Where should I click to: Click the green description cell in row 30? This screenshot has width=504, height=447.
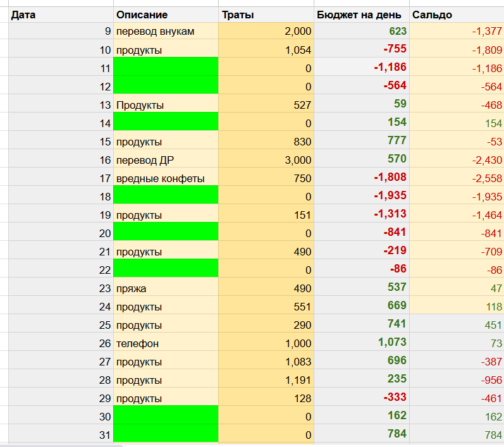point(166,415)
